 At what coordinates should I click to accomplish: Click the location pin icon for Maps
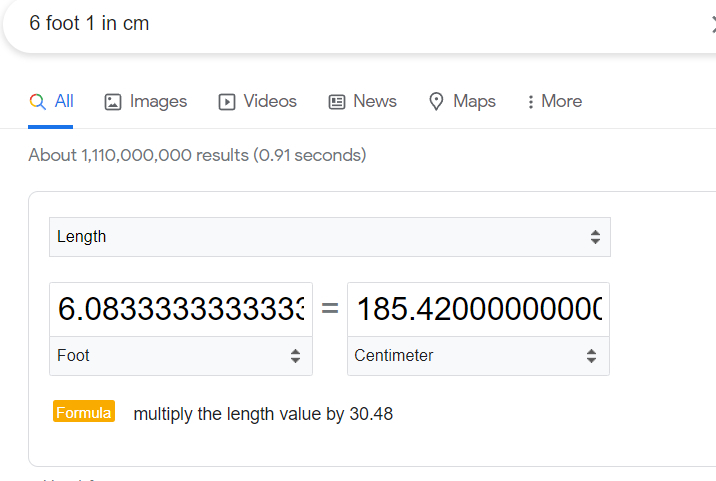(436, 101)
